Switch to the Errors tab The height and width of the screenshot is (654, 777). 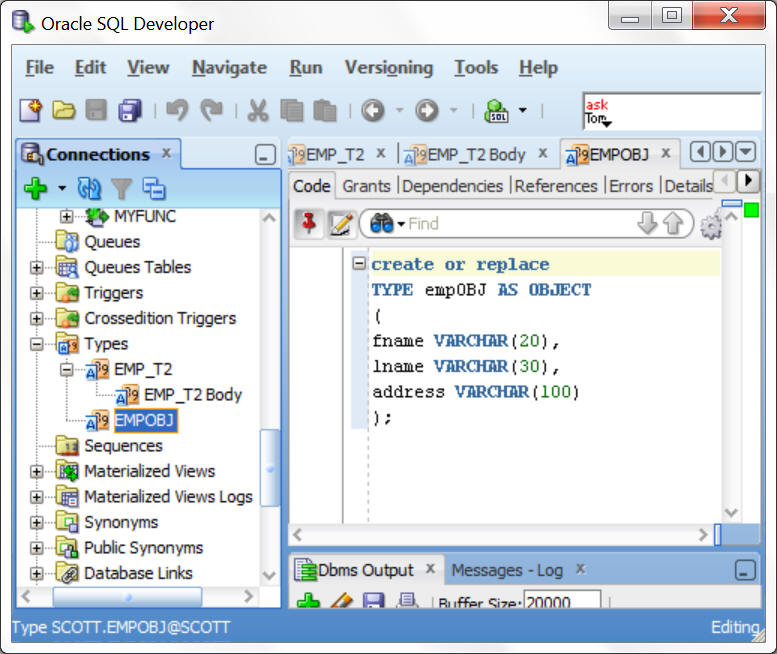(631, 186)
